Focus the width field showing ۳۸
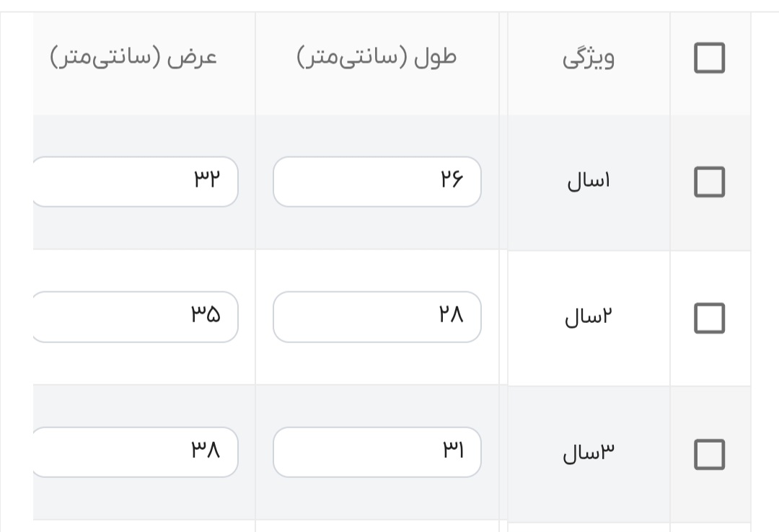The image size is (779, 532). pyautogui.click(x=136, y=452)
